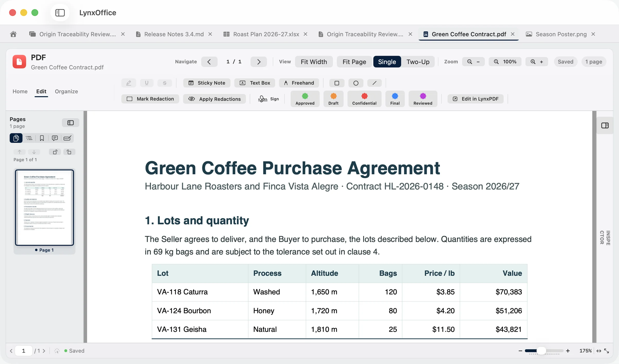This screenshot has height=364, width=619.
Task: Select the highlight pen tool
Action: (x=129, y=83)
